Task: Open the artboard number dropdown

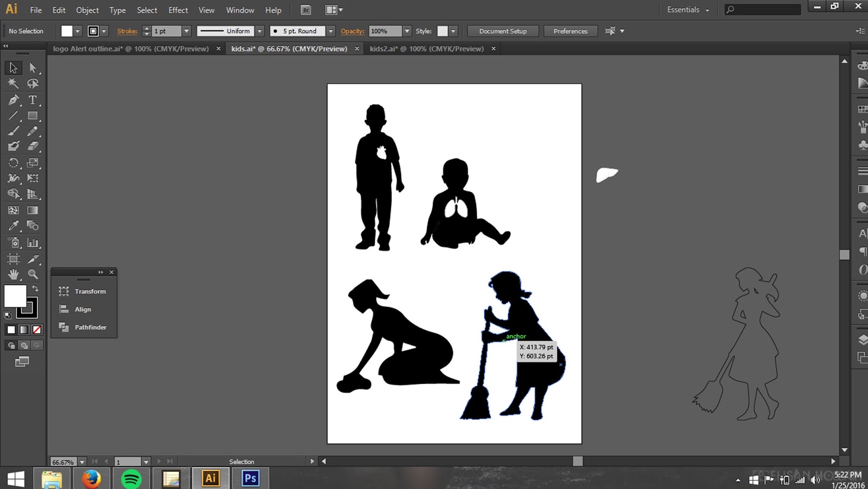Action: pos(146,462)
